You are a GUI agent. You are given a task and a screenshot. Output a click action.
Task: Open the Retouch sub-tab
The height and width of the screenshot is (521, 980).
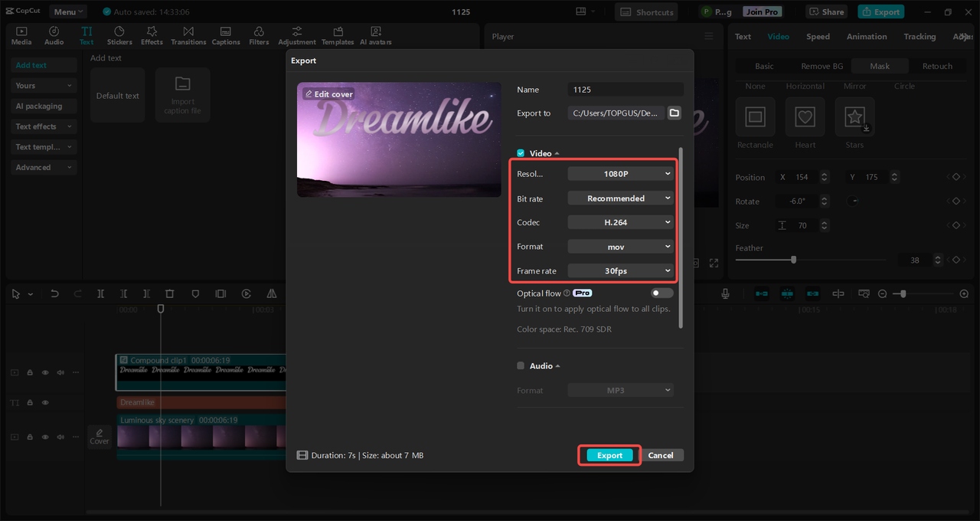click(x=937, y=66)
